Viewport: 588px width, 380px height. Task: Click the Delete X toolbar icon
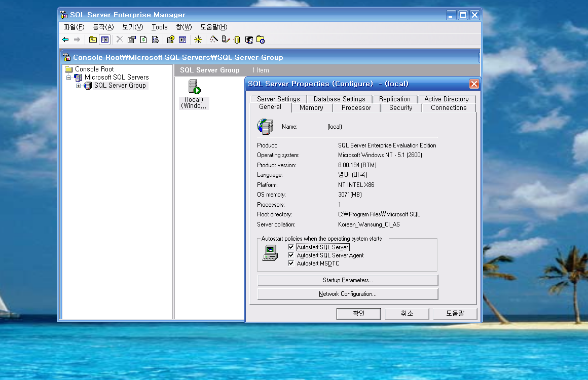pos(119,40)
